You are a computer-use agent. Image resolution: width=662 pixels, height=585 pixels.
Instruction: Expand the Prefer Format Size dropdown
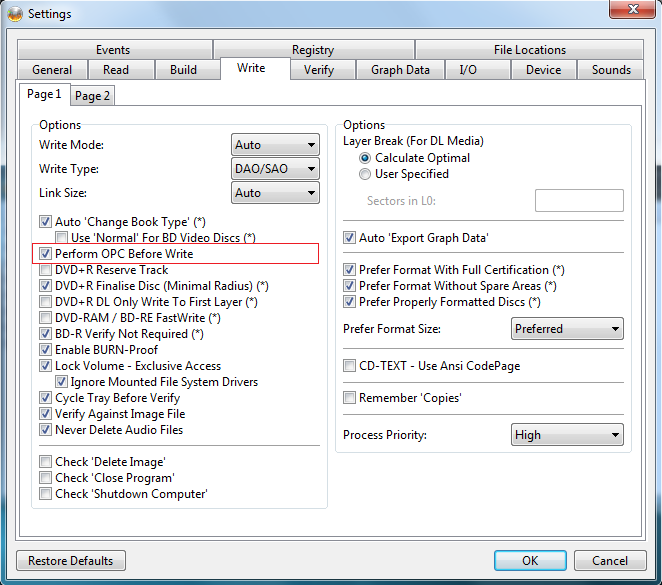[x=566, y=329]
